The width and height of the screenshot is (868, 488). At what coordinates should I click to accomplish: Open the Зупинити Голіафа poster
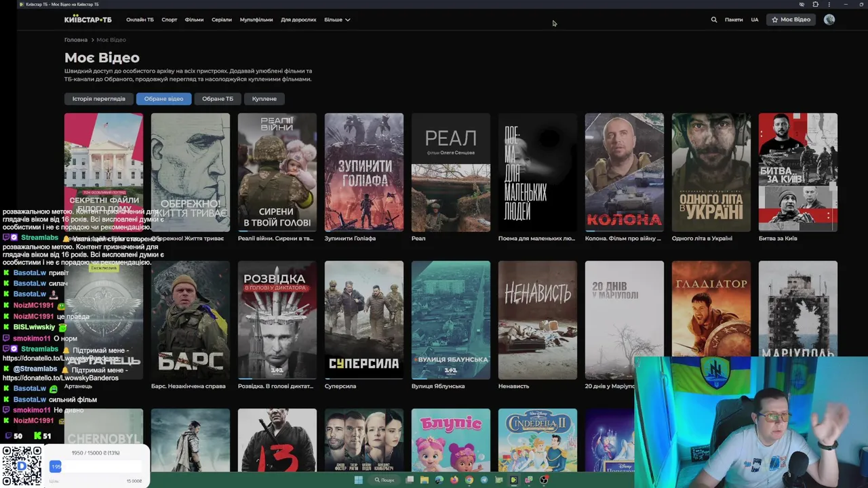coord(364,172)
